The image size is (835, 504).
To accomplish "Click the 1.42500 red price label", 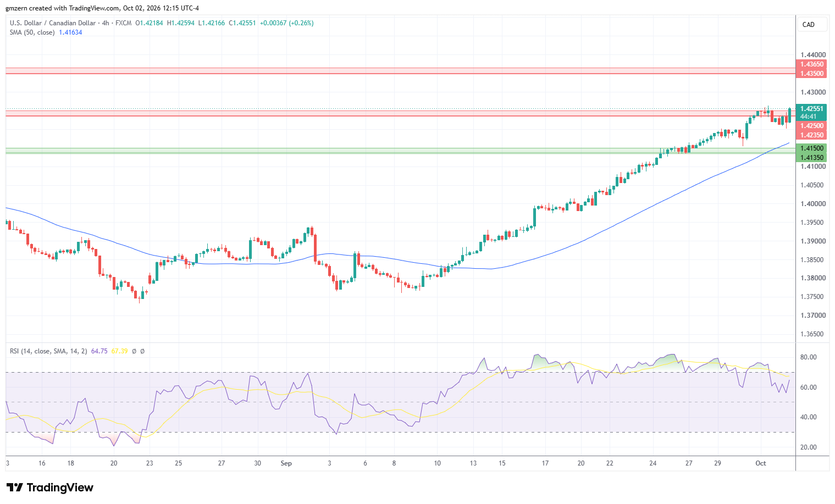I will pyautogui.click(x=811, y=126).
